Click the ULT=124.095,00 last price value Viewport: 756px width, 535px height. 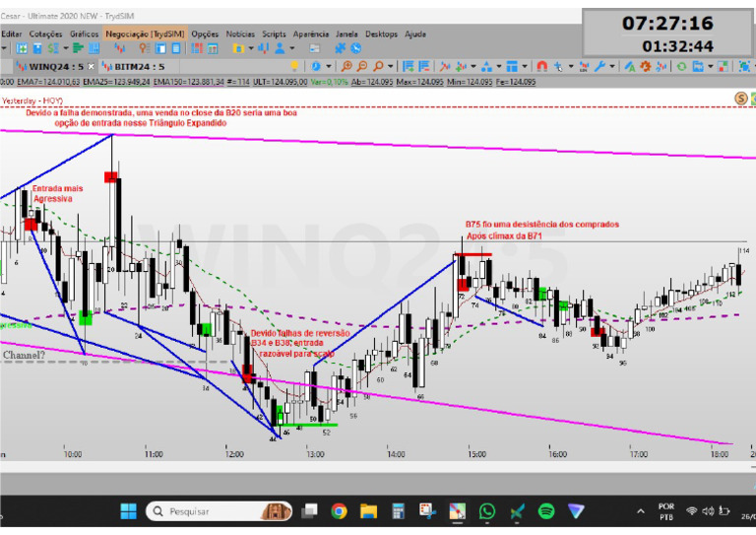click(281, 82)
